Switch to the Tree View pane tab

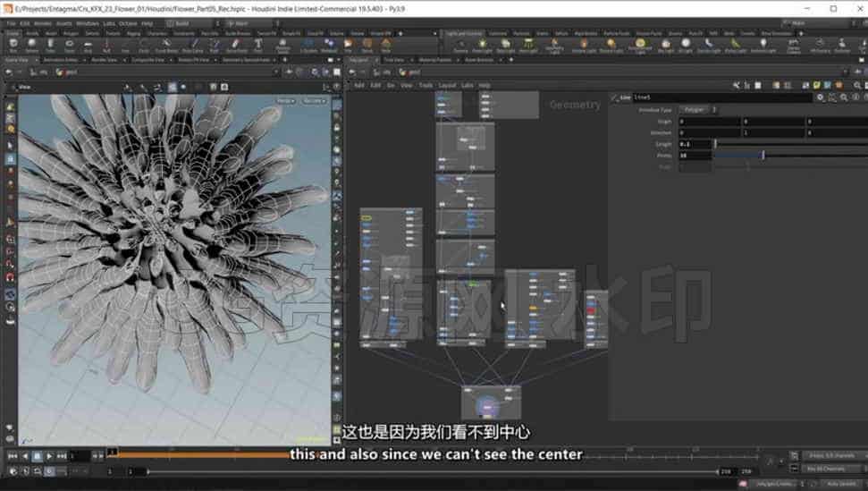[x=394, y=60]
